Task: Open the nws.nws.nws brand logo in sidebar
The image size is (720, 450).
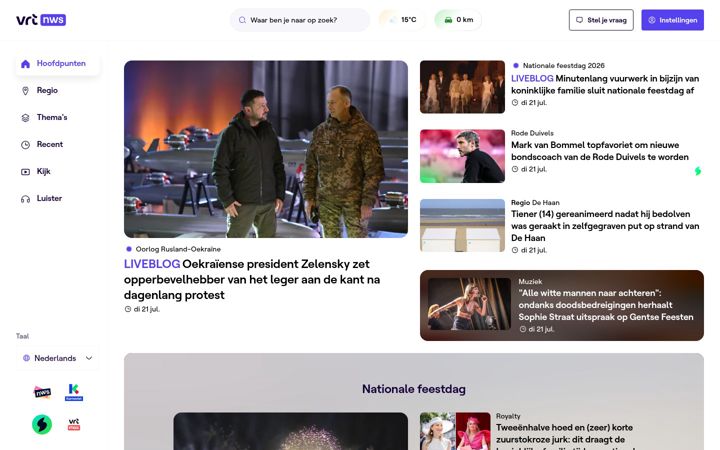Action: pyautogui.click(x=42, y=392)
